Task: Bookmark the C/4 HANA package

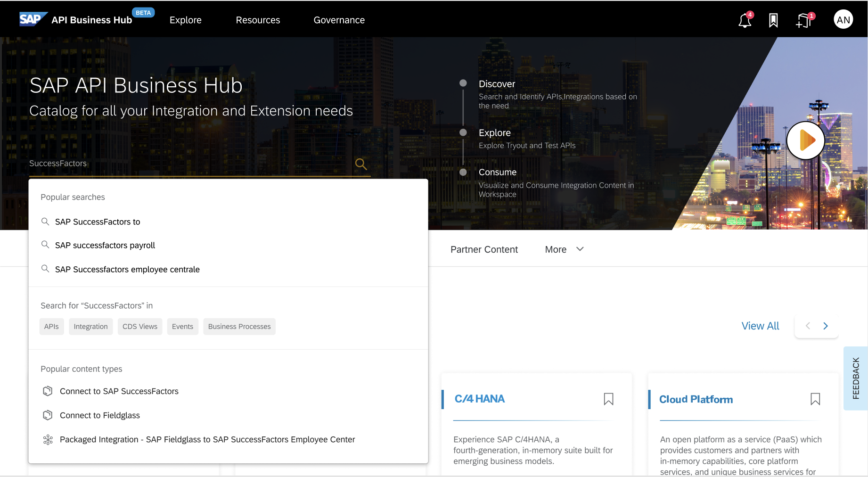Action: point(608,399)
